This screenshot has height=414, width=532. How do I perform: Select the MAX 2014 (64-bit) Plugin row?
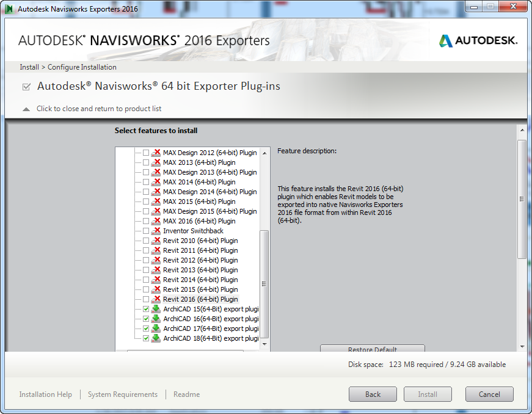pos(199,182)
